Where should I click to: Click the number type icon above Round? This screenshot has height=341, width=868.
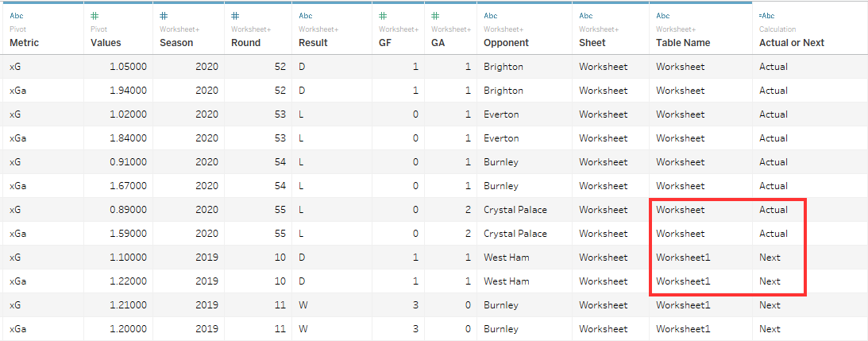pos(235,16)
